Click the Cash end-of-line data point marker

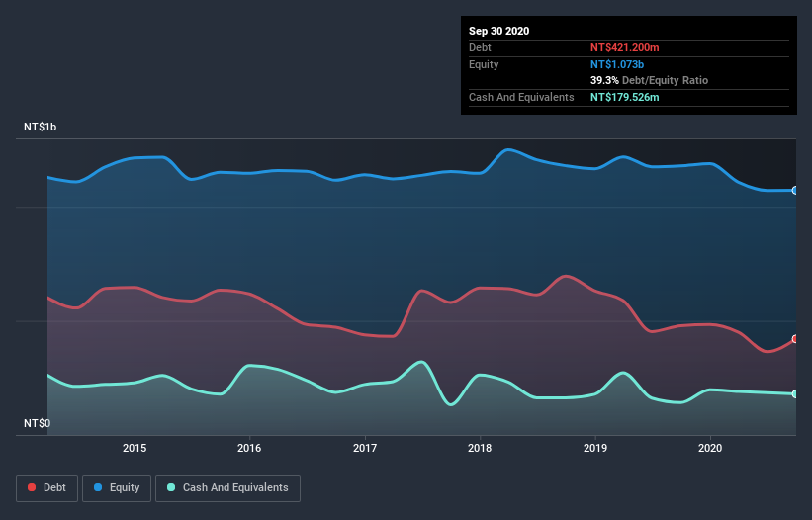click(795, 393)
